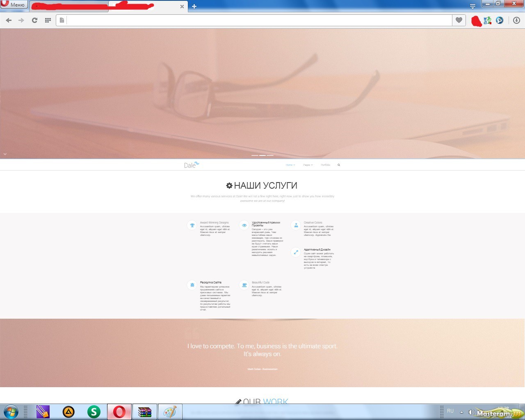Select the middle slider indicator dash

tap(262, 155)
